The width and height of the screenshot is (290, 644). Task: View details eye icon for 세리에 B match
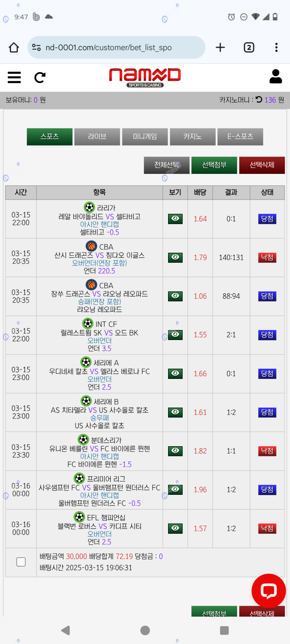click(x=175, y=412)
